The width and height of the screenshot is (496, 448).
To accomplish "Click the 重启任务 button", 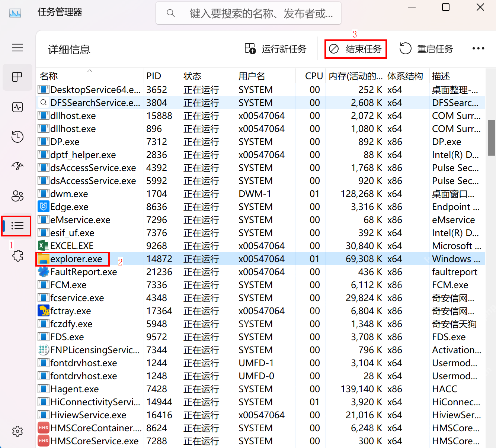I will point(426,49).
